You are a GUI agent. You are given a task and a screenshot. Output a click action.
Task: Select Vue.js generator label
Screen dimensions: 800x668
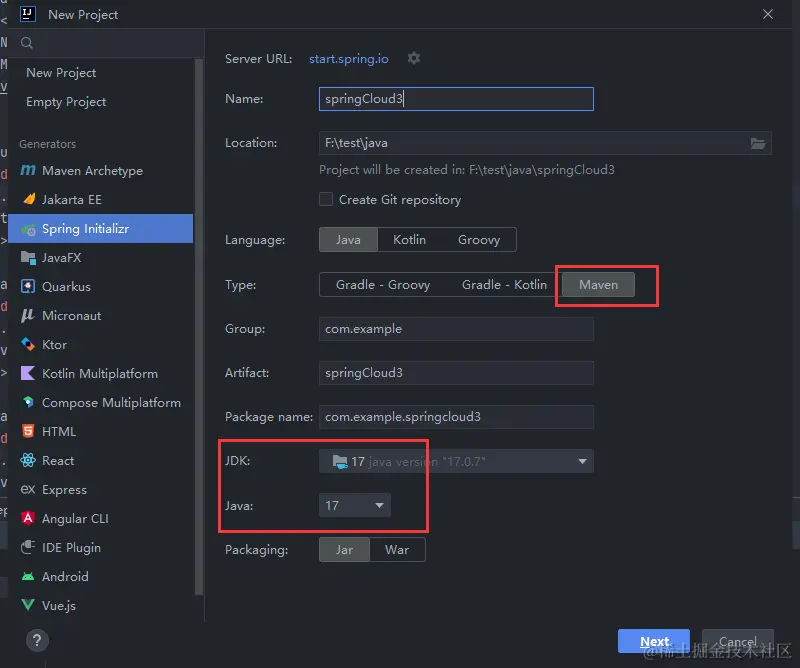(59, 605)
